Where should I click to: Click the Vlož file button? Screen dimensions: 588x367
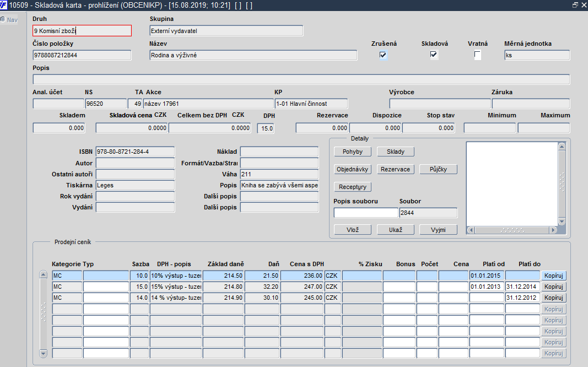coord(353,229)
